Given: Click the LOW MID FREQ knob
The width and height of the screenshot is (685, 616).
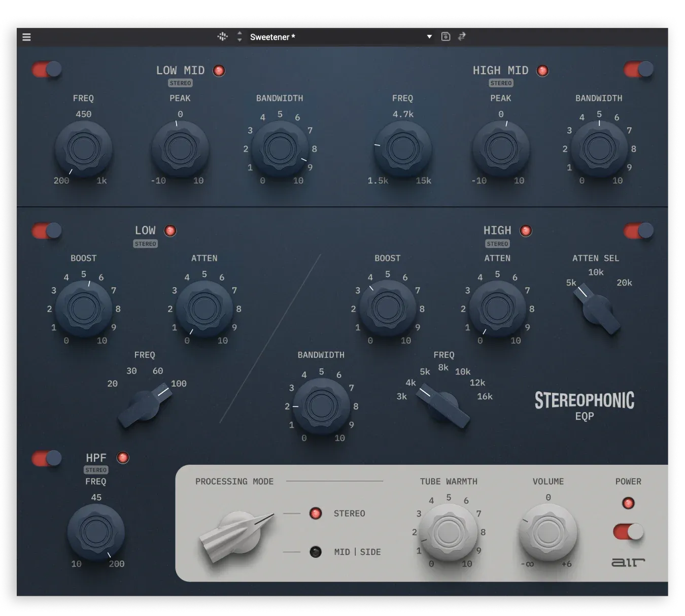Looking at the screenshot, I should [x=84, y=149].
